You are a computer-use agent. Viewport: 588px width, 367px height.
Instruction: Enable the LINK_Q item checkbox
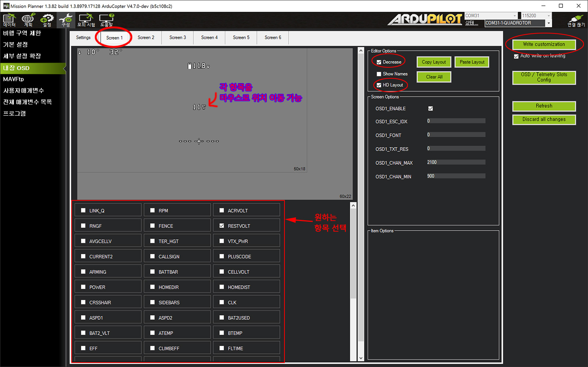[83, 210]
